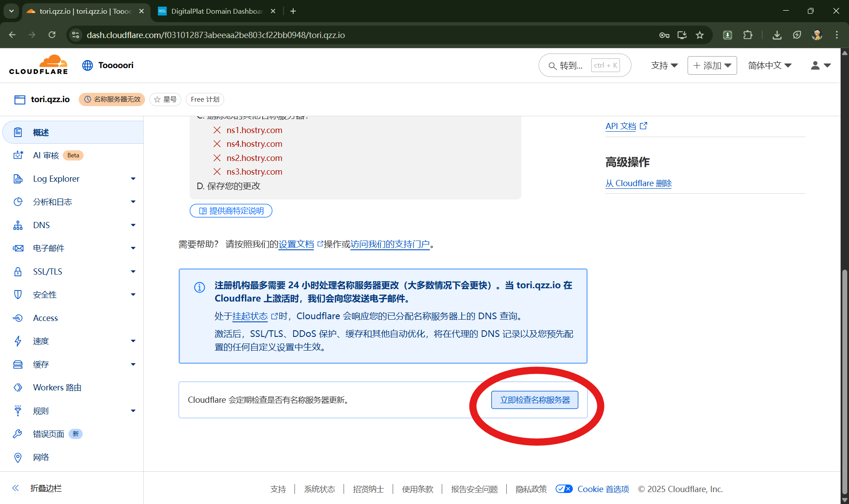Open Workers 路由 sidebar item
Screen dimensions: 849x504
pos(57,387)
